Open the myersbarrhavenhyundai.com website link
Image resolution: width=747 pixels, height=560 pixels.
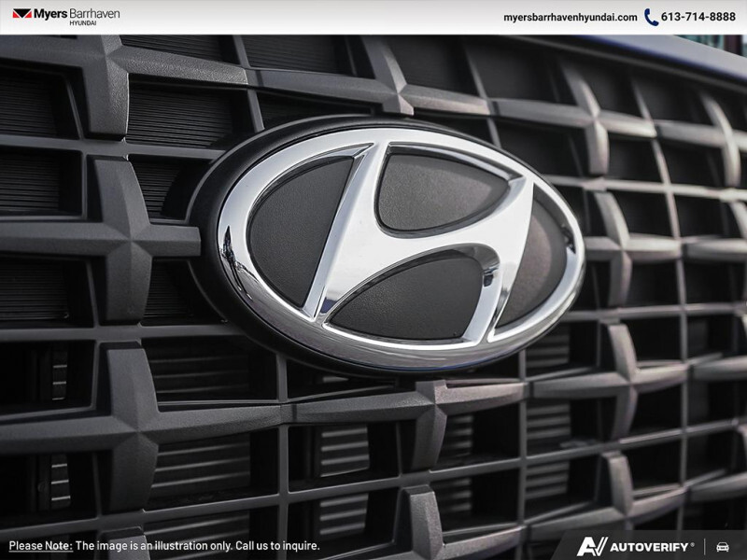[x=570, y=17]
